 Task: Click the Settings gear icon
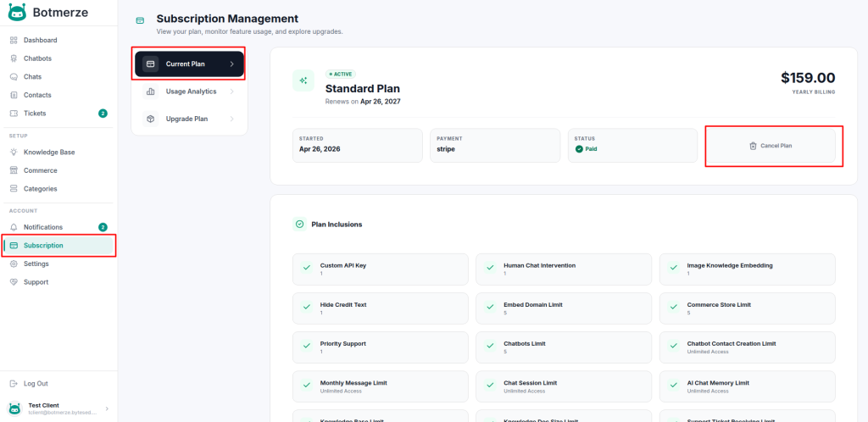coord(14,264)
